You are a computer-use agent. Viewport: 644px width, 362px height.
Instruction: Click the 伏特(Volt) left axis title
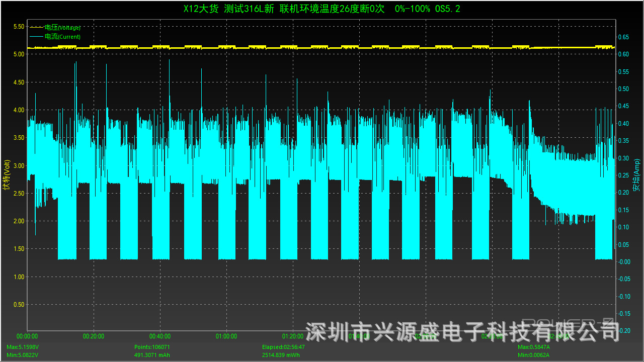pyautogui.click(x=7, y=174)
